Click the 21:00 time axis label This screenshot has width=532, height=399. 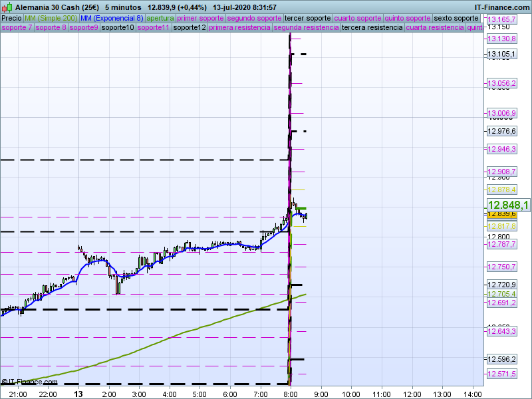(18, 394)
